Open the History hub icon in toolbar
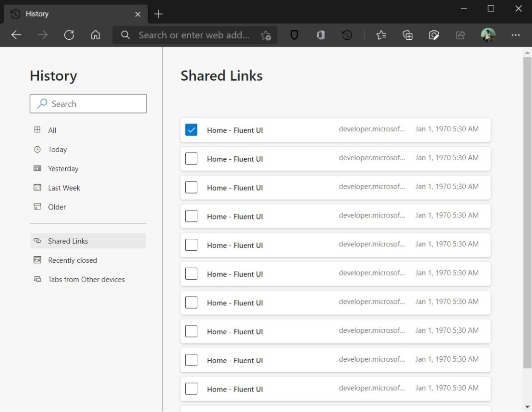Viewport: 532px width, 412px height. pos(347,35)
